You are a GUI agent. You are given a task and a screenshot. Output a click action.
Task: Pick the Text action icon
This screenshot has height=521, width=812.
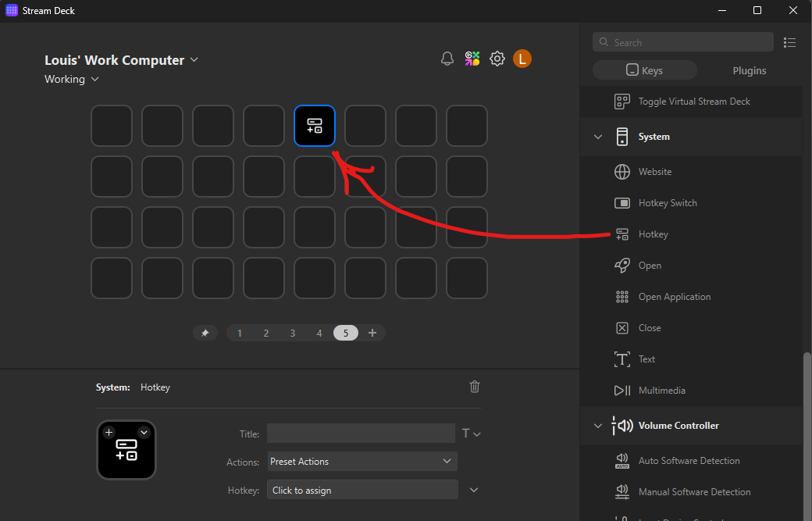[x=622, y=359]
